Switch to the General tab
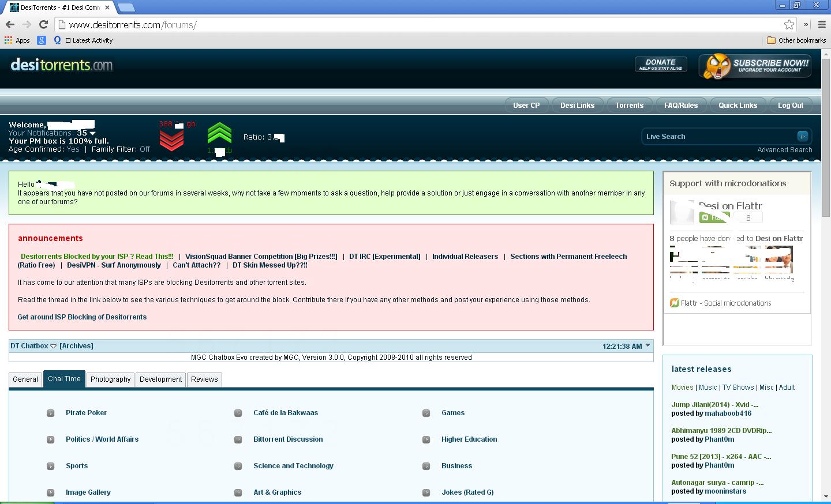 coord(25,379)
